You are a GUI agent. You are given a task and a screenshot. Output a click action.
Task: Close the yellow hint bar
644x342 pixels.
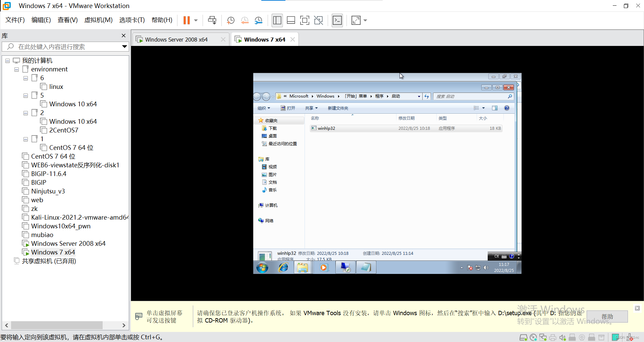click(x=637, y=308)
